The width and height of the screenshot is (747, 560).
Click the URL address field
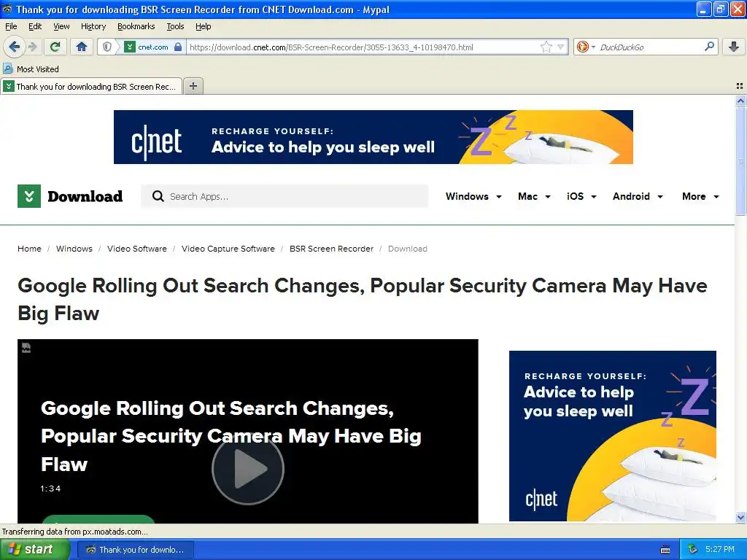(362, 47)
